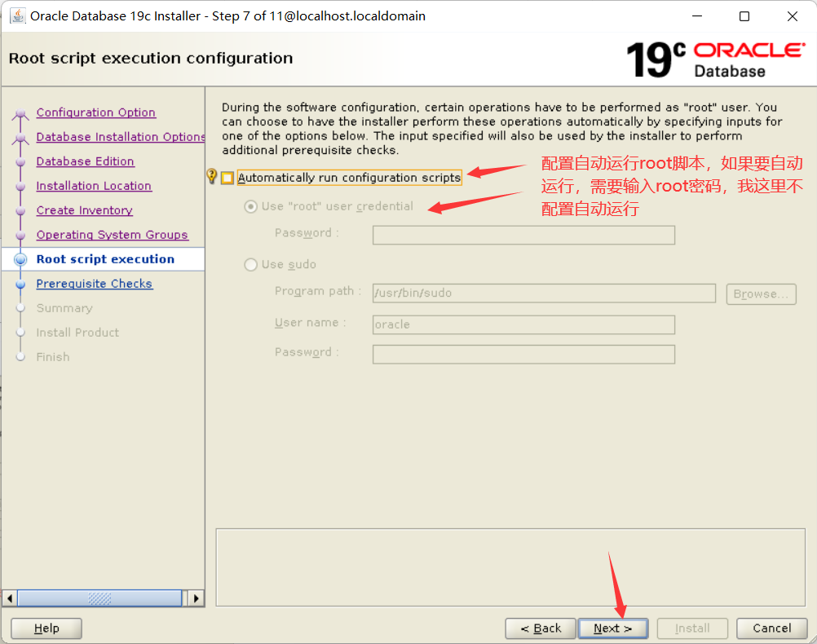Viewport: 817px width, 644px height.
Task: Click the Summary step label
Action: point(64,308)
